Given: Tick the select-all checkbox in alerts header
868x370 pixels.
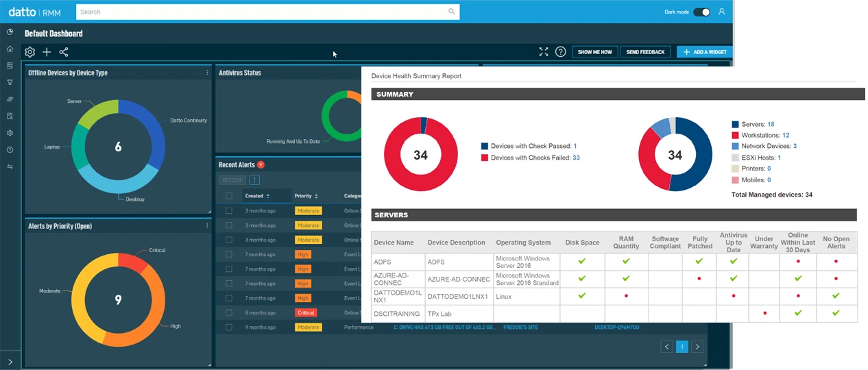Looking at the screenshot, I should coord(229,196).
